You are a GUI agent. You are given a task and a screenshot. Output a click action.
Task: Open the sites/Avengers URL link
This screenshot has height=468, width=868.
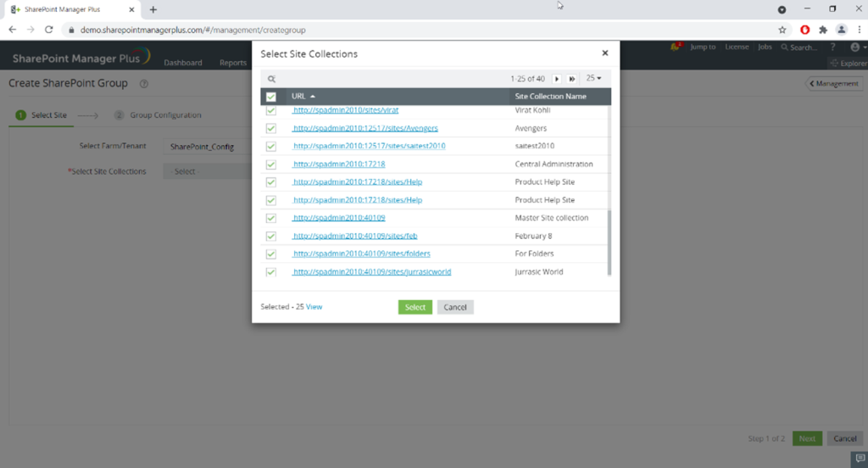(365, 129)
